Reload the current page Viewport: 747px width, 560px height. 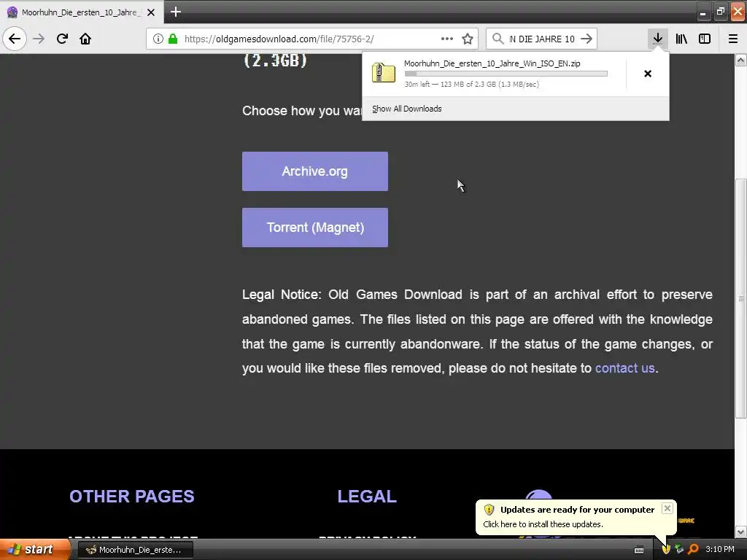[x=62, y=39]
